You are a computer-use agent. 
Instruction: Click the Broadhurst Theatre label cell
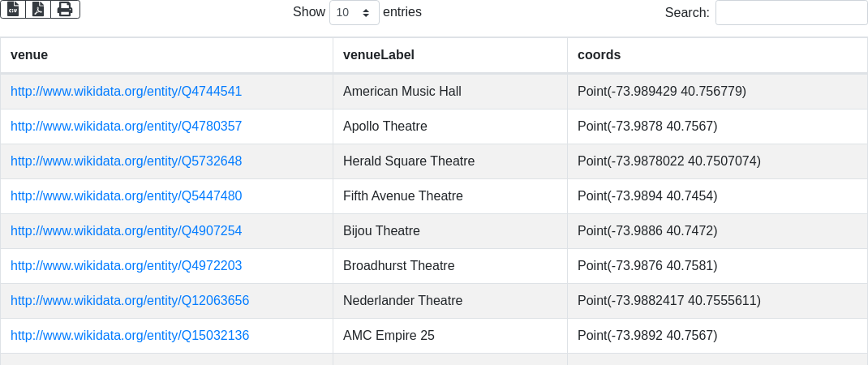398,266
